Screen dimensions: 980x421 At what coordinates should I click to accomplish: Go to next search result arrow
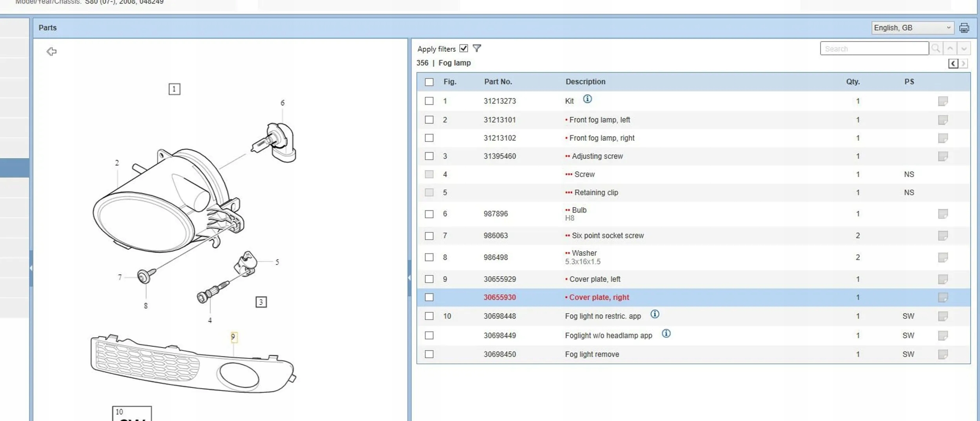(x=964, y=48)
